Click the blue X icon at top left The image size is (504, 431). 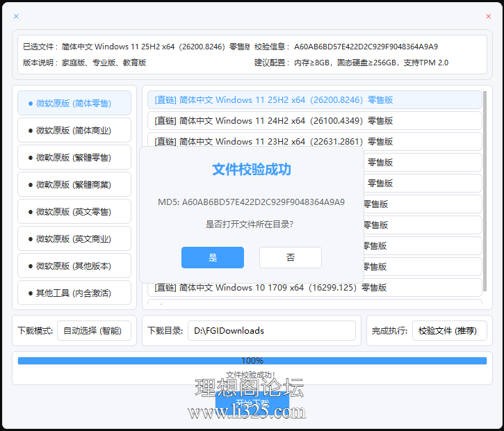pyautogui.click(x=16, y=16)
